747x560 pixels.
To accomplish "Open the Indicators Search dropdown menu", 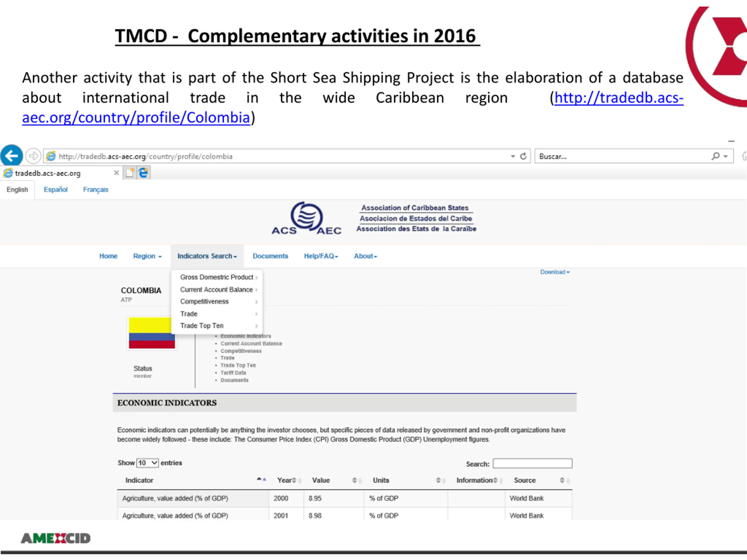I will 207,256.
